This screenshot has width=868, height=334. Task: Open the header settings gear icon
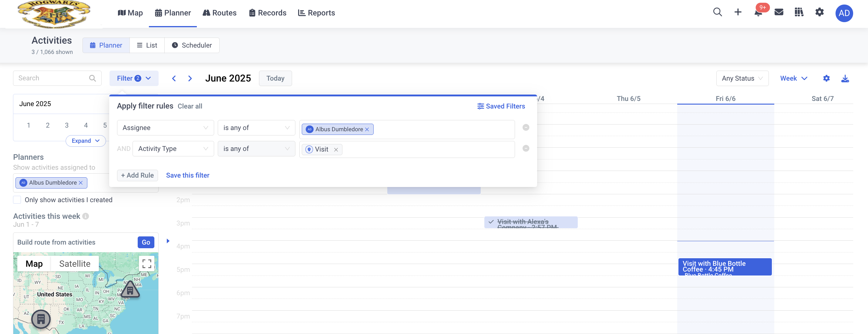tap(819, 12)
